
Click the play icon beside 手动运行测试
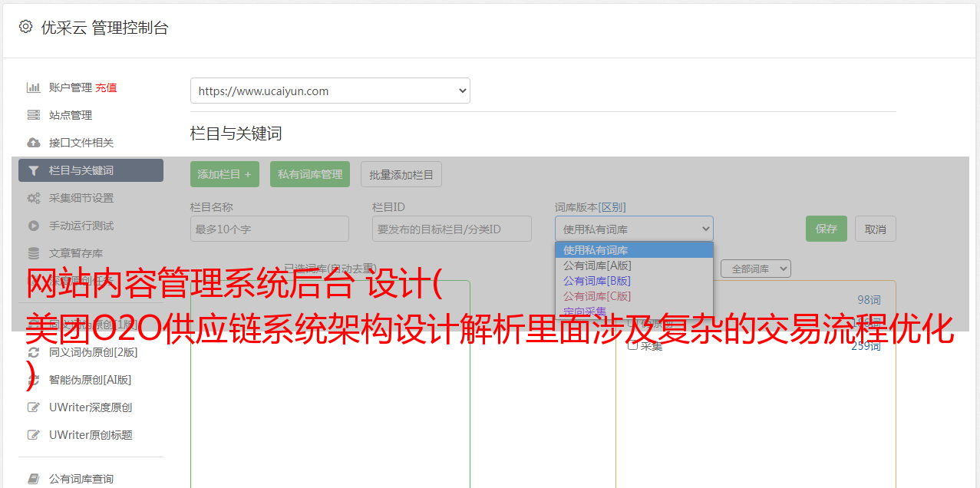34,226
